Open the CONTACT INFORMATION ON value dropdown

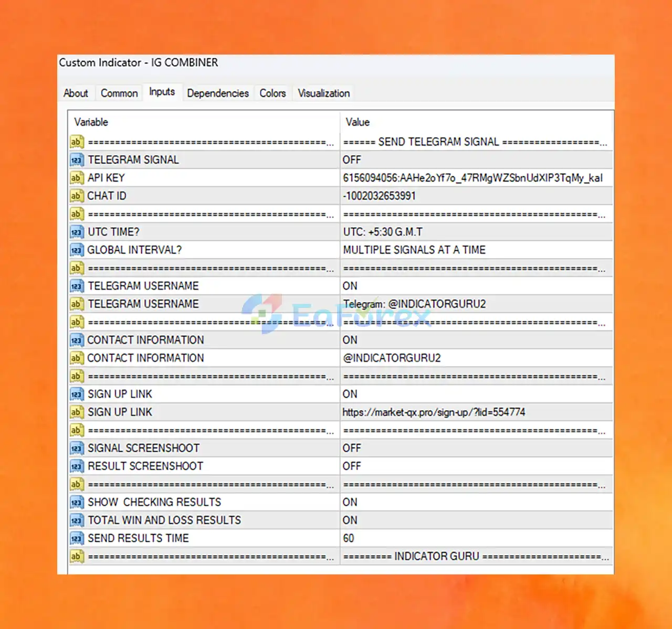[x=476, y=340]
